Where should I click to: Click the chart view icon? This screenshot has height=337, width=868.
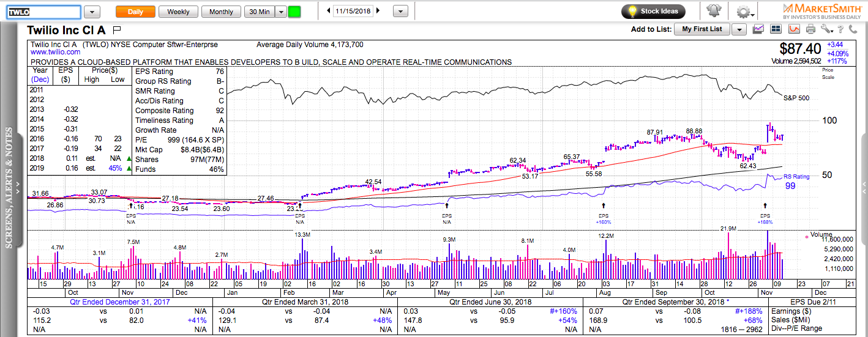point(758,29)
